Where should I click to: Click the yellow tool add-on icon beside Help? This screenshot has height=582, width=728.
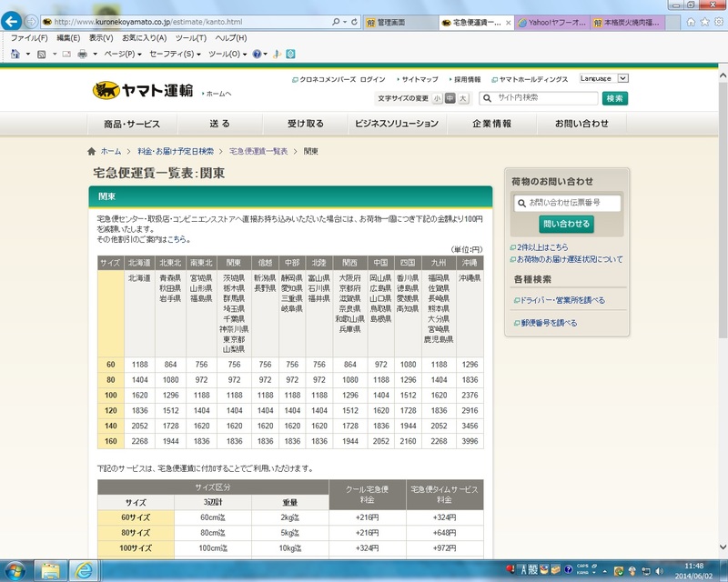pos(277,55)
